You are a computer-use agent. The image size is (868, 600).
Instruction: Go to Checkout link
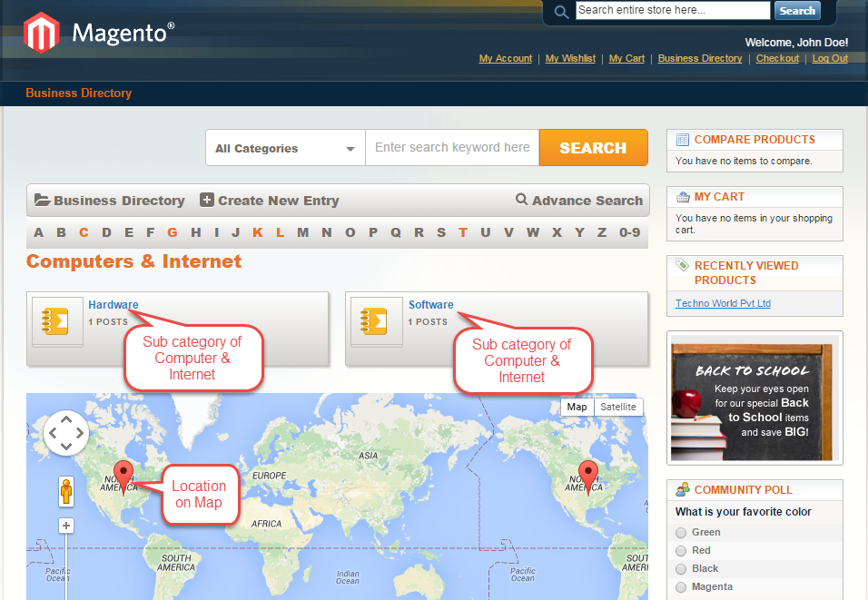click(777, 58)
